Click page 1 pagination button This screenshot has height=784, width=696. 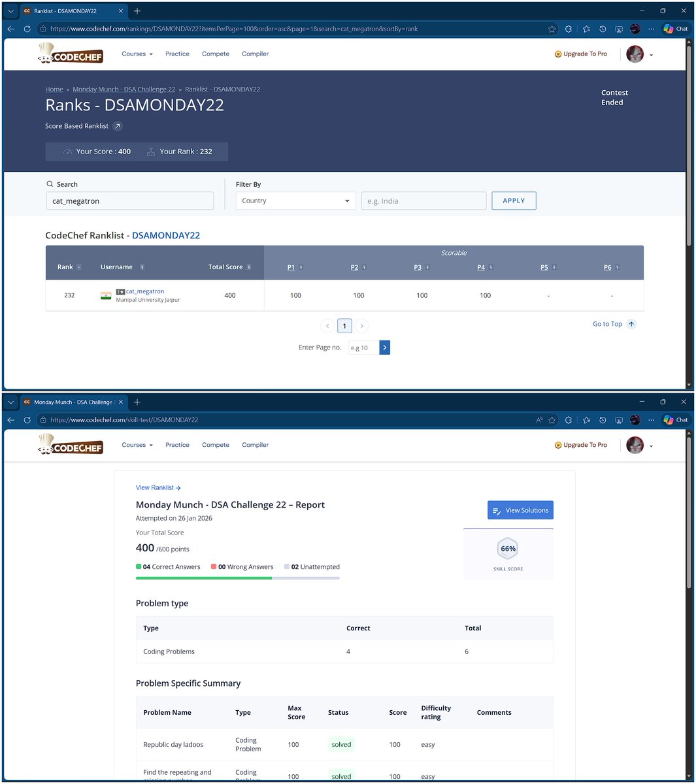coord(344,326)
